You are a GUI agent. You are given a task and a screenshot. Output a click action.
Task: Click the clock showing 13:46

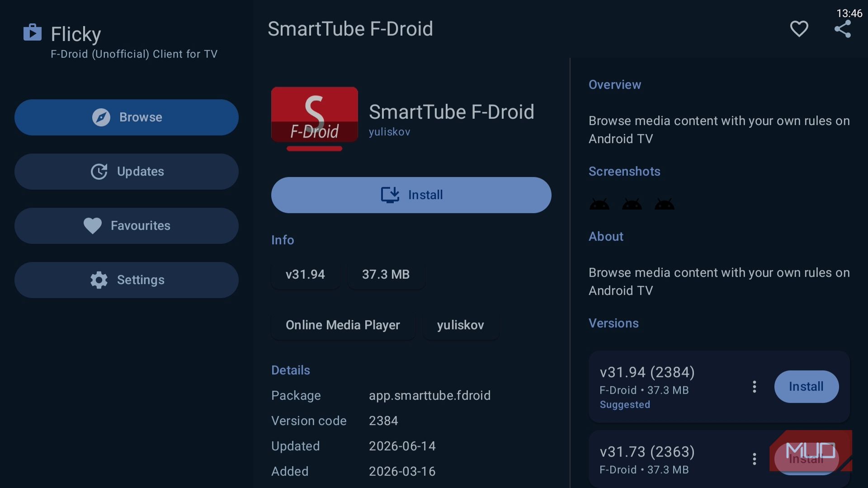849,14
